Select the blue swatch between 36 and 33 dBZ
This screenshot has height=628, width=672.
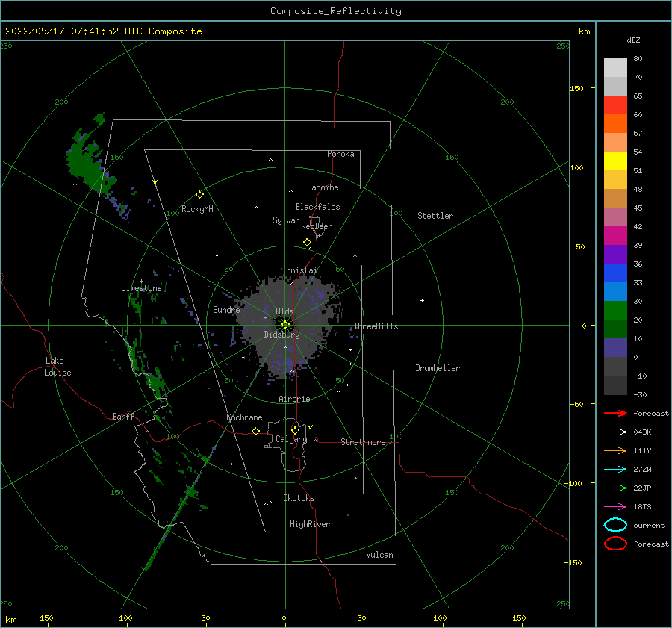(615, 273)
